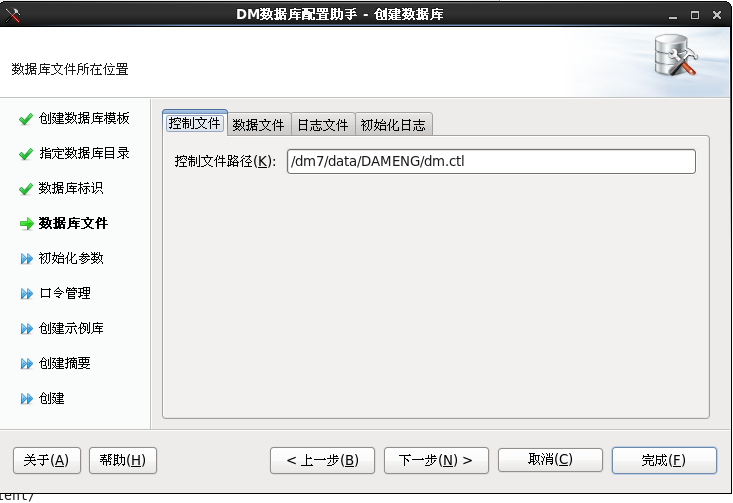Click blue arrow icon beside 创建示例库

(x=27, y=329)
